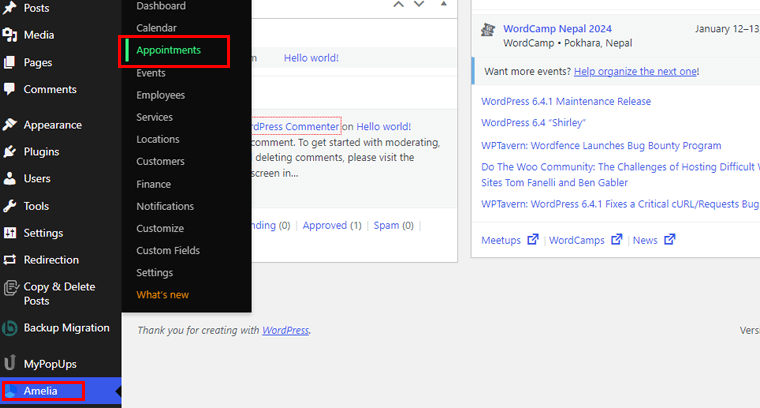Filter comments by Approved (1)

[x=332, y=225]
